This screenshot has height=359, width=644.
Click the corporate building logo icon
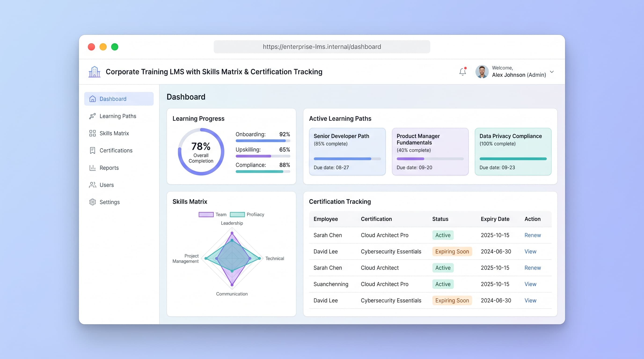[x=95, y=72]
